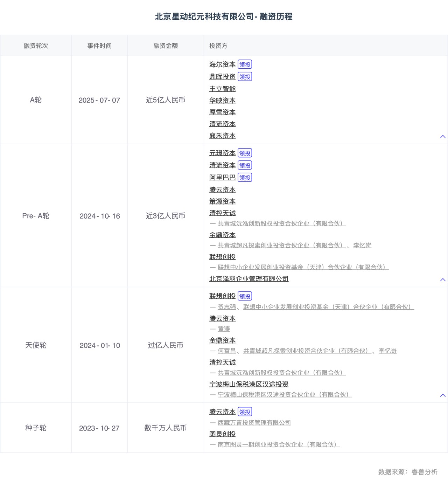Click the 融资轮次 column header
The height and width of the screenshot is (490, 448).
tap(36, 46)
